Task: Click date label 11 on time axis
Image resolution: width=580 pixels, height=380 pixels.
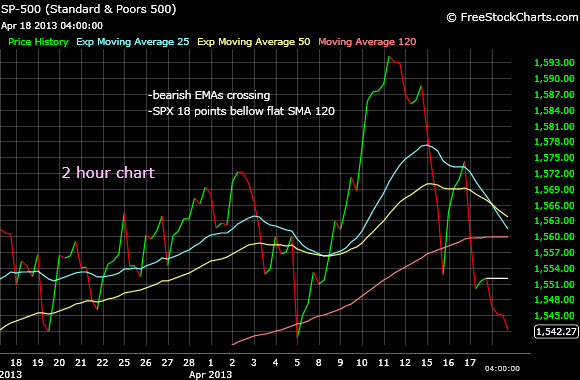Action: tap(384, 363)
